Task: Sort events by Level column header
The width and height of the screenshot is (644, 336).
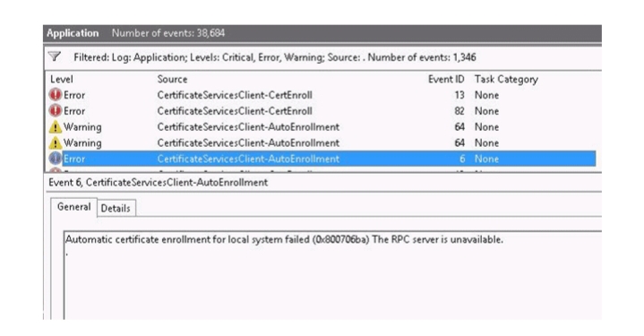Action: click(x=62, y=79)
